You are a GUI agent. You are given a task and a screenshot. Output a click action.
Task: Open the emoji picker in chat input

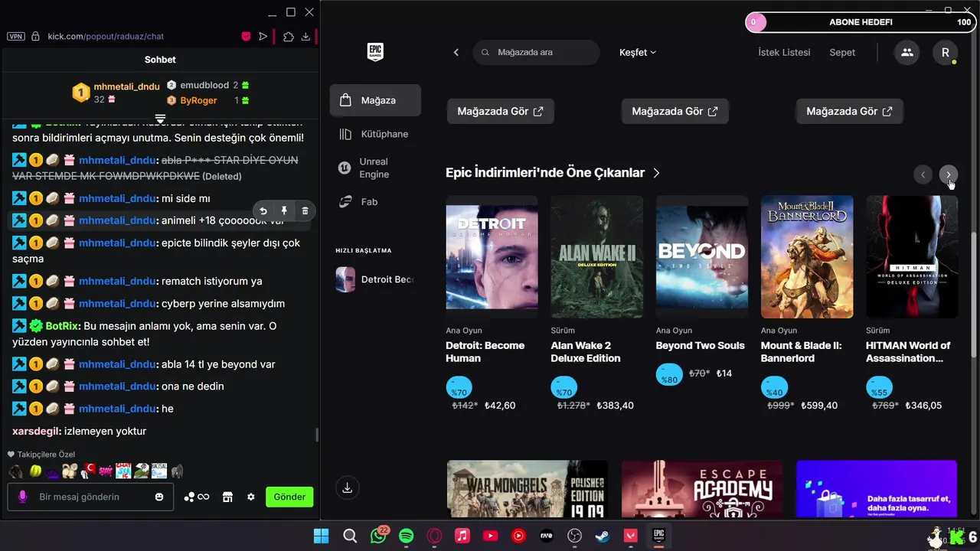pos(159,497)
